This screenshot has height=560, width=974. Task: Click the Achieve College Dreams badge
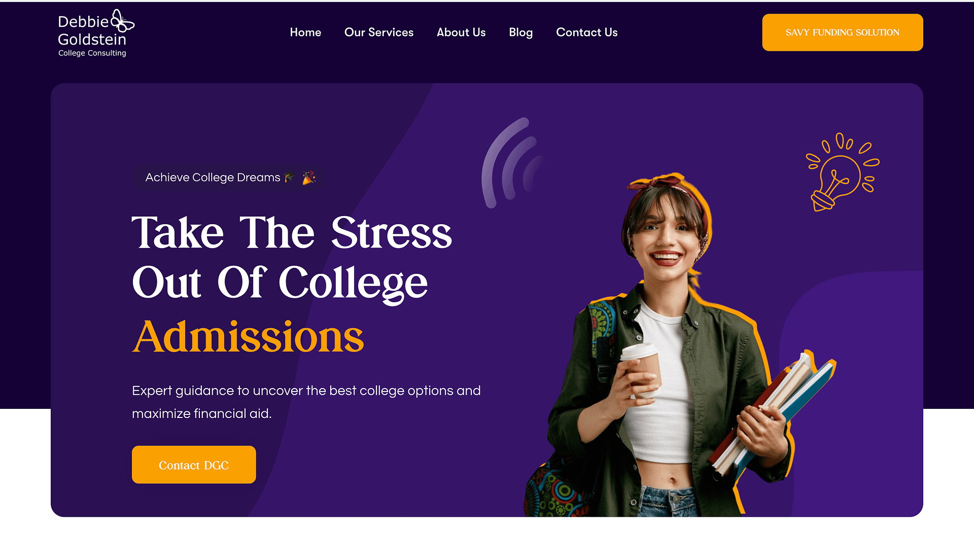point(229,178)
